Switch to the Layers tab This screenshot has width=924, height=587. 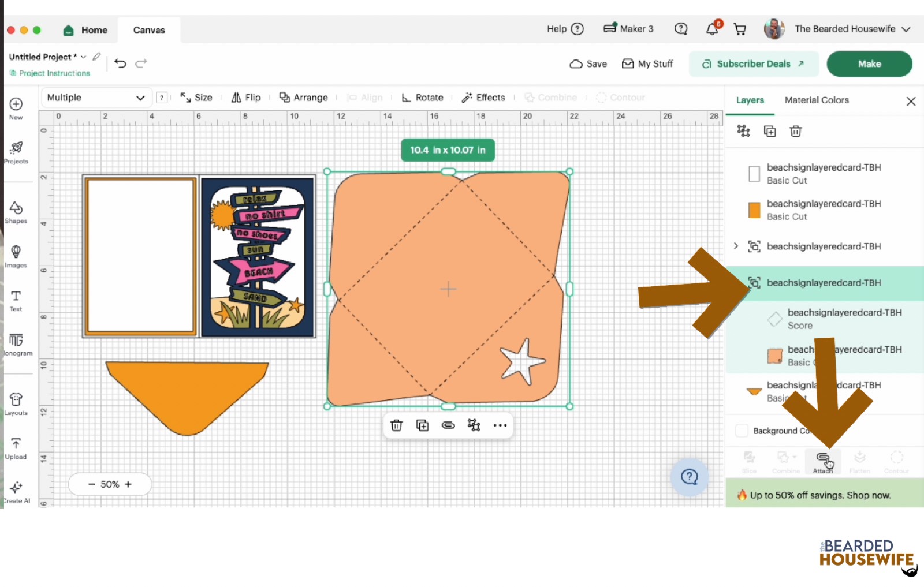(x=750, y=100)
